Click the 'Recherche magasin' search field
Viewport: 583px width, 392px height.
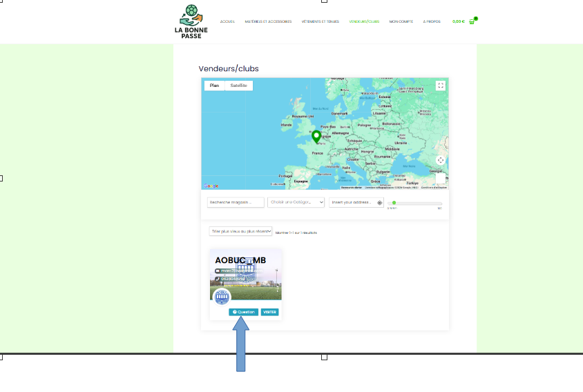coord(236,202)
